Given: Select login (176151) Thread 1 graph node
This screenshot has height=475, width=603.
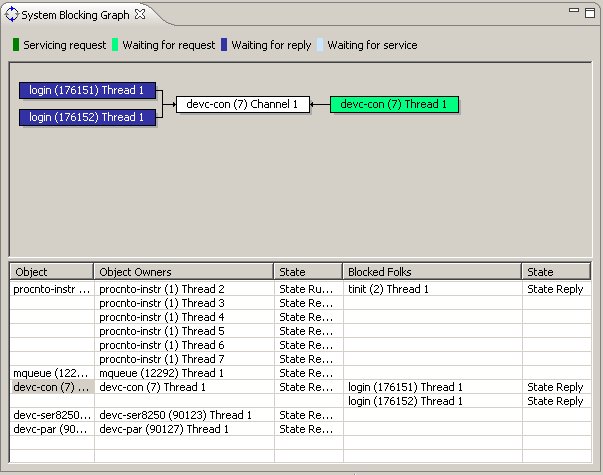Looking at the screenshot, I should click(x=88, y=90).
